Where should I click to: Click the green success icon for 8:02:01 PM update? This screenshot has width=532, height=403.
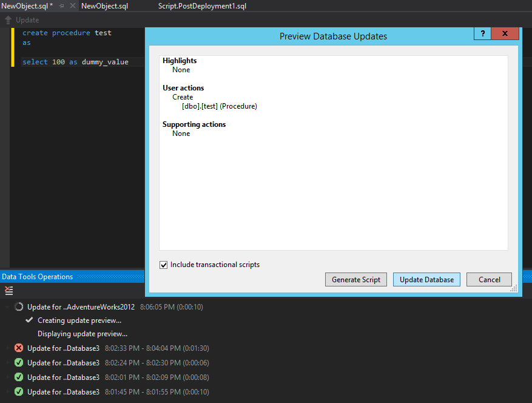pyautogui.click(x=19, y=377)
